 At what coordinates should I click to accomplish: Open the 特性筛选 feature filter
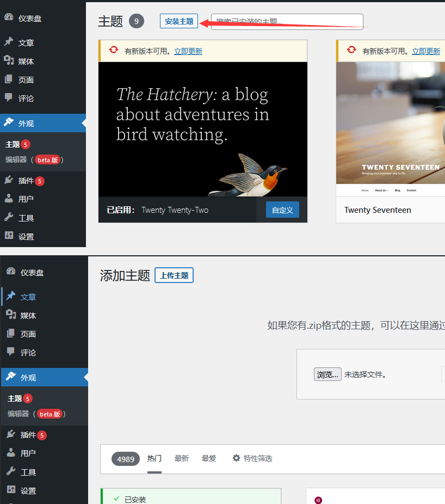[252, 458]
